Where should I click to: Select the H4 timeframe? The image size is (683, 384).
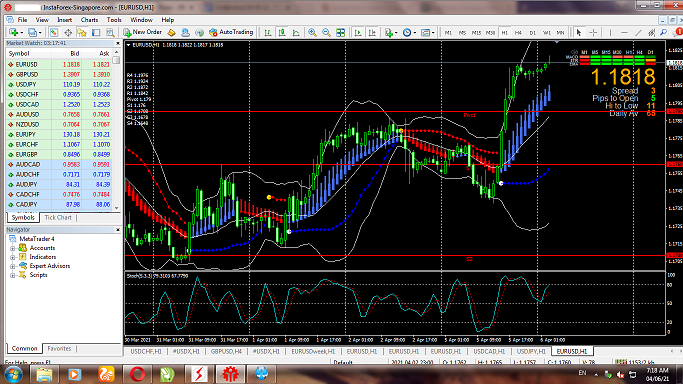pos(518,33)
